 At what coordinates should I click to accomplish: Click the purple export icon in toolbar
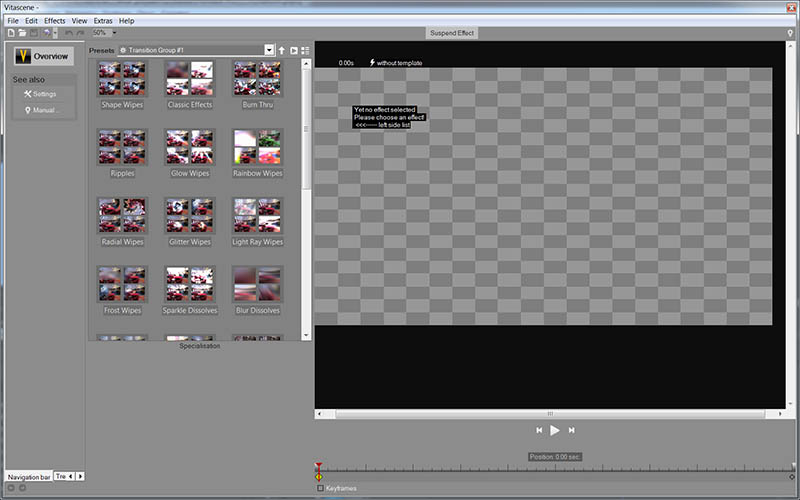pyautogui.click(x=46, y=33)
